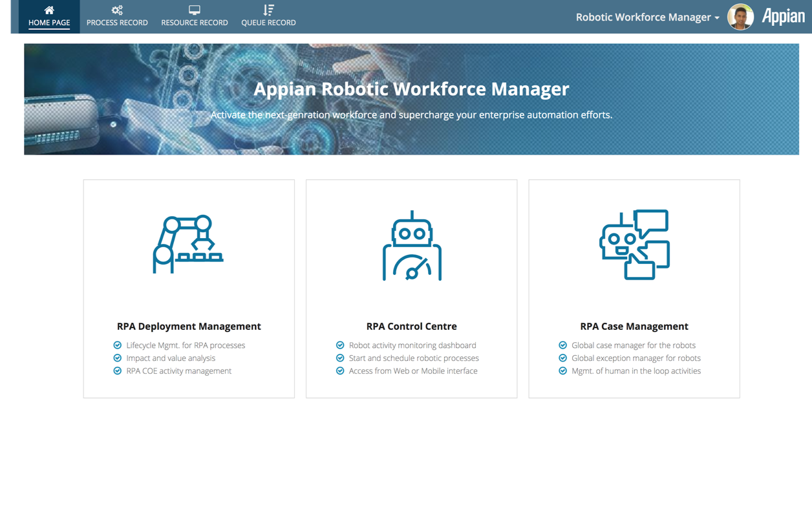This screenshot has width=812, height=513.
Task: Click the RPA Deployment Management heading
Action: 188,326
